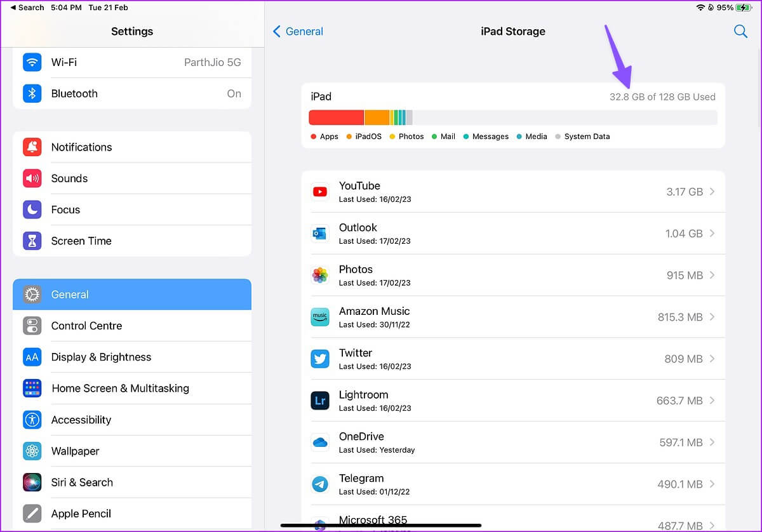
Task: Go back to General settings
Action: [298, 31]
